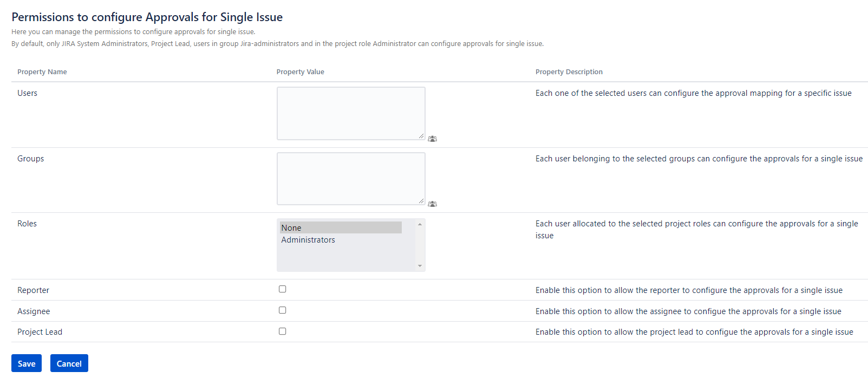Viewport: 868px width, 391px height.
Task: Click the Roles list scroll down arrow
Action: tap(420, 266)
